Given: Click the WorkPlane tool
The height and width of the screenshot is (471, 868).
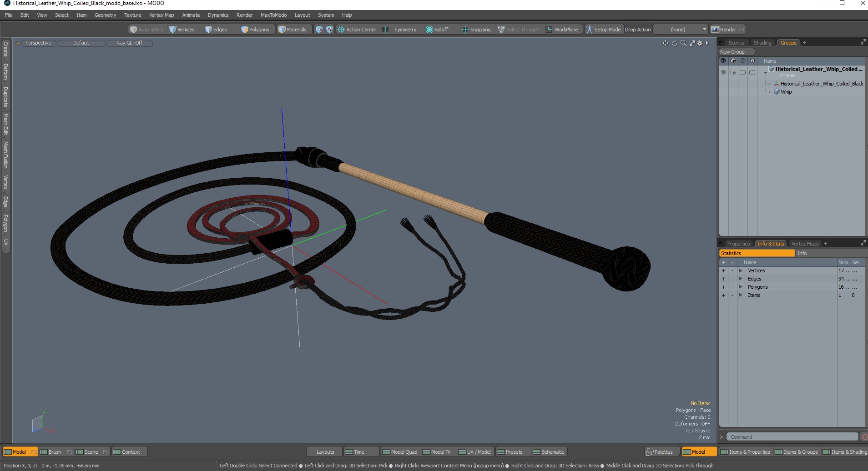Looking at the screenshot, I should click(562, 30).
